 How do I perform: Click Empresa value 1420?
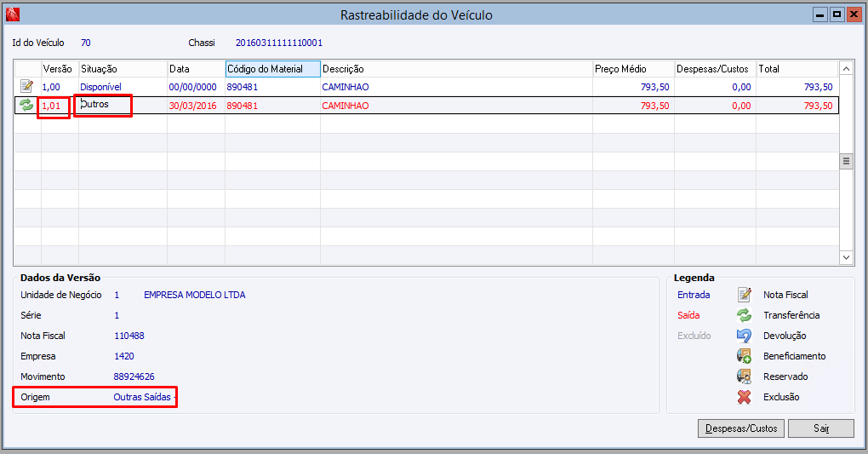124,356
